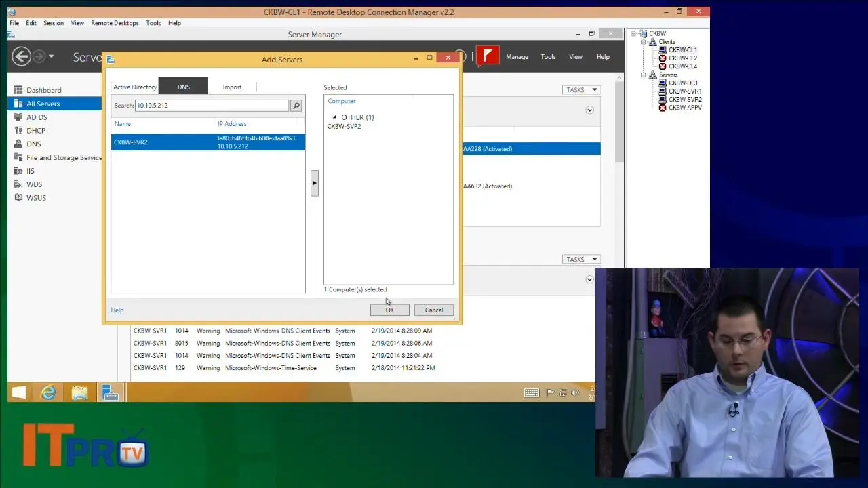The width and height of the screenshot is (868, 488).
Task: Click the IIS role icon in sidebar
Action: tap(18, 171)
